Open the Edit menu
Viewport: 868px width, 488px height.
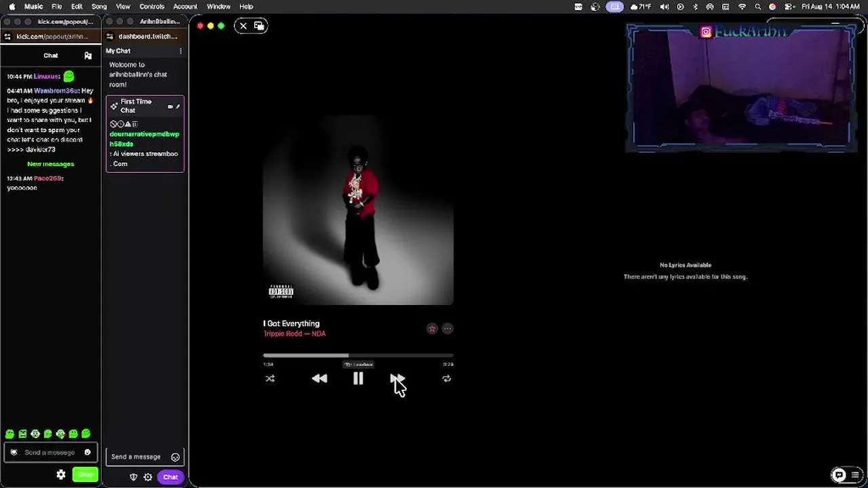click(x=77, y=7)
